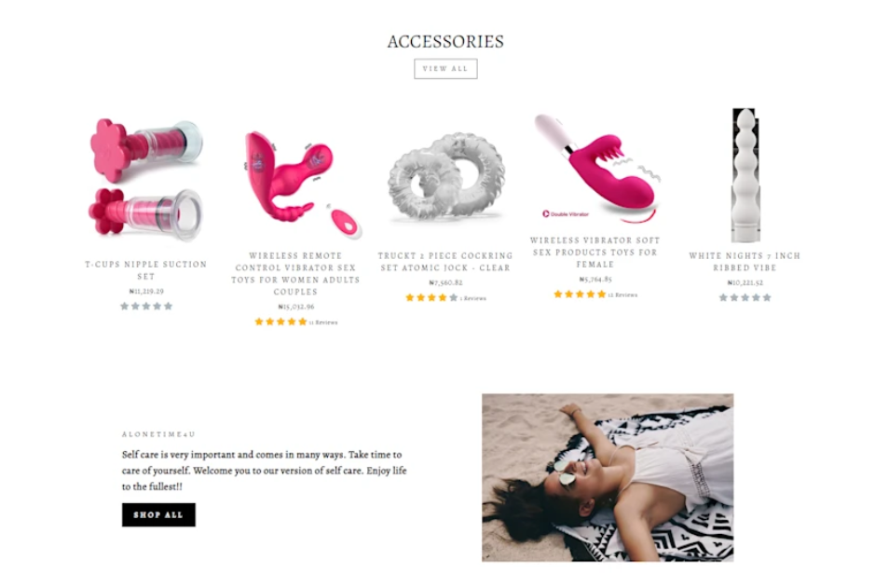Click the gray stars under White Nights Vibe

pos(745,297)
